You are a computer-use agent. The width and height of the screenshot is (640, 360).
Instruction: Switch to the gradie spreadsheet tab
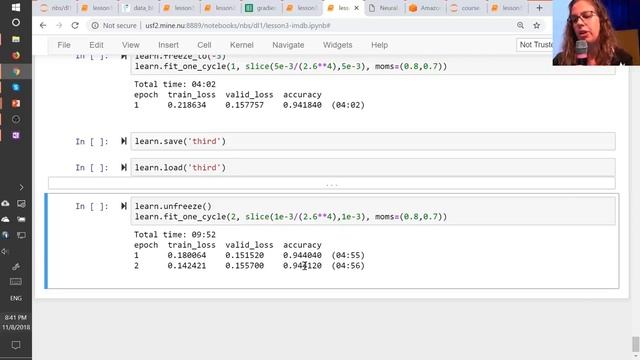[x=261, y=8]
